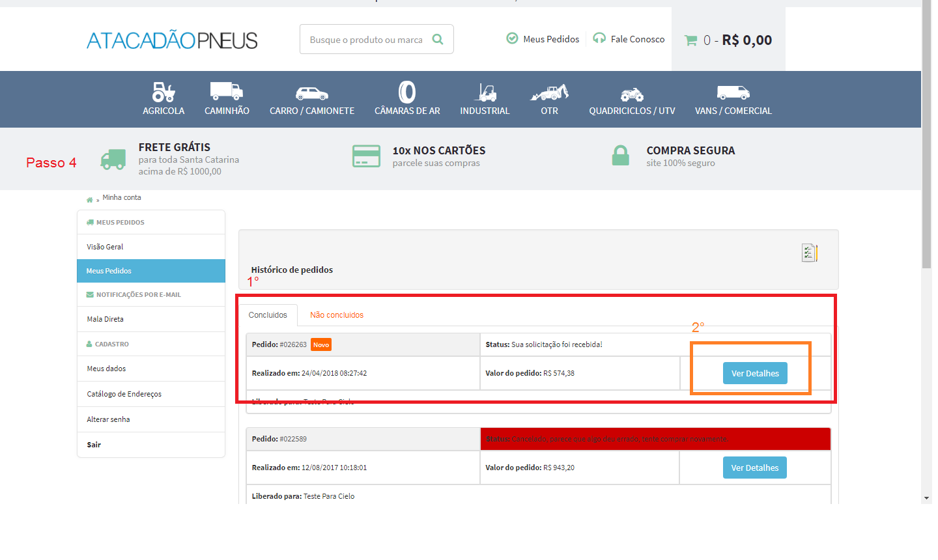Click Sair to log out
The image size is (938, 560).
pyautogui.click(x=151, y=445)
